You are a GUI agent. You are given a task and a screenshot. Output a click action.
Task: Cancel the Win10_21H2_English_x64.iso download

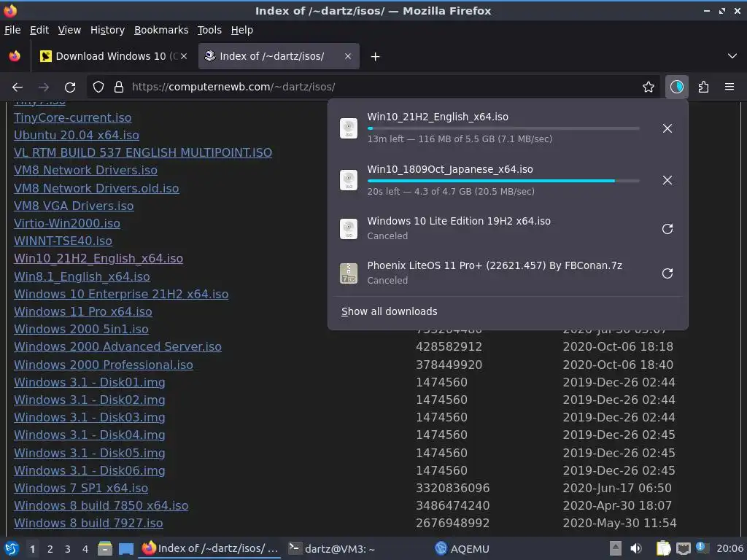click(667, 128)
